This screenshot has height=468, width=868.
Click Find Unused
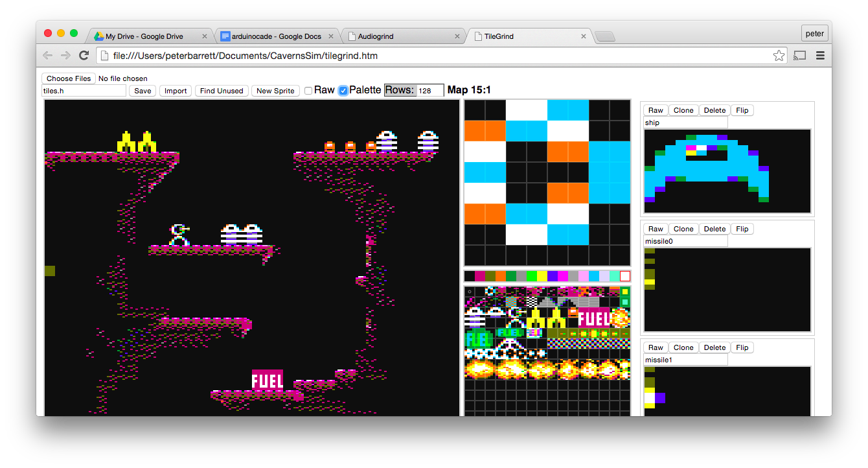coord(222,91)
